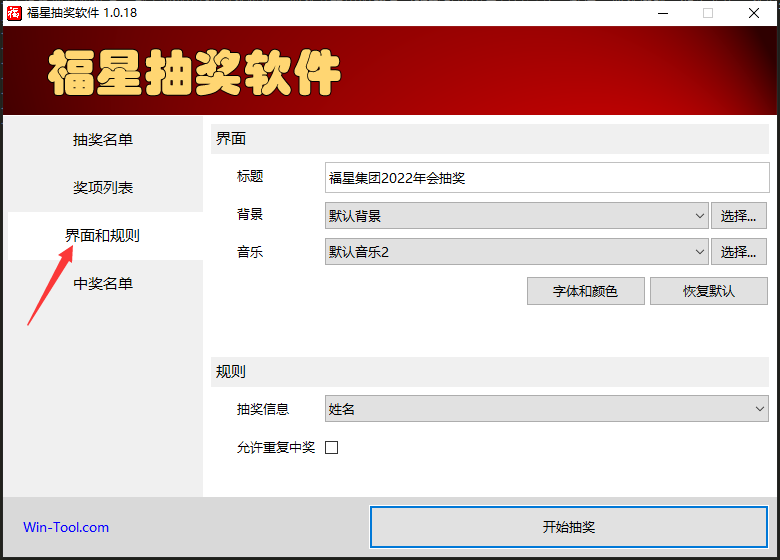The image size is (780, 560).
Task: Enable the 允许重复中奖 checkbox
Action: [x=331, y=448]
